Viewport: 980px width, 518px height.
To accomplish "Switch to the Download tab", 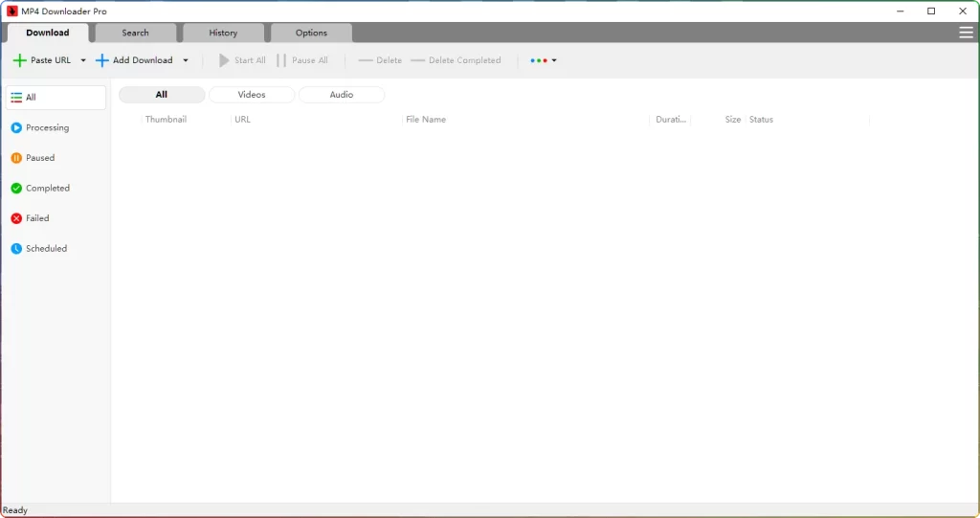I will [48, 33].
